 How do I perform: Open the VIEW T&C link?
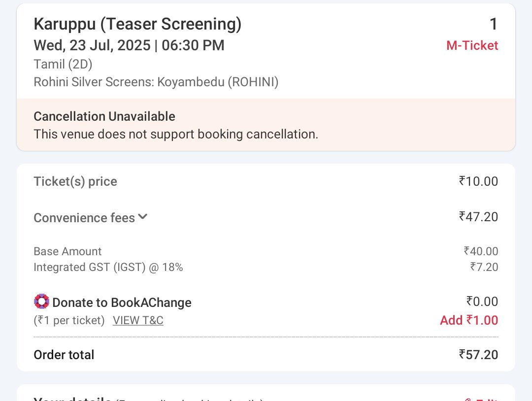click(138, 320)
